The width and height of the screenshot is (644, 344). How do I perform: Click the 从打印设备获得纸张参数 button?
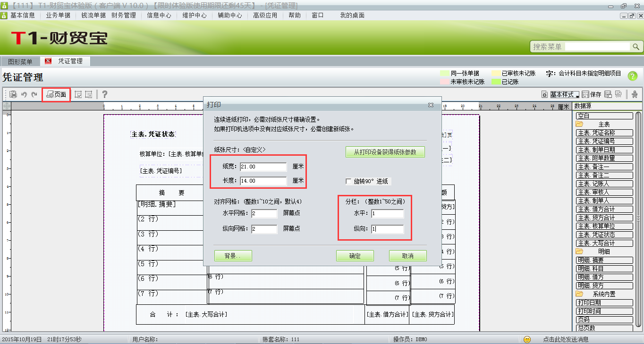385,152
